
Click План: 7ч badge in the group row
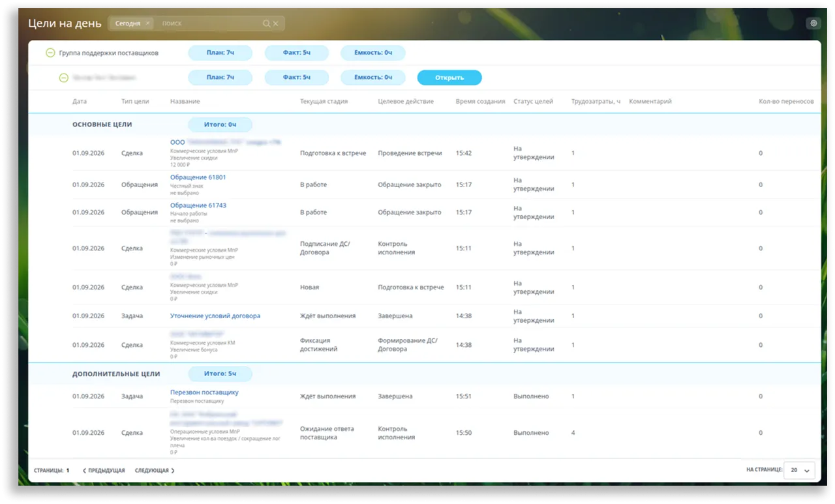[220, 53]
